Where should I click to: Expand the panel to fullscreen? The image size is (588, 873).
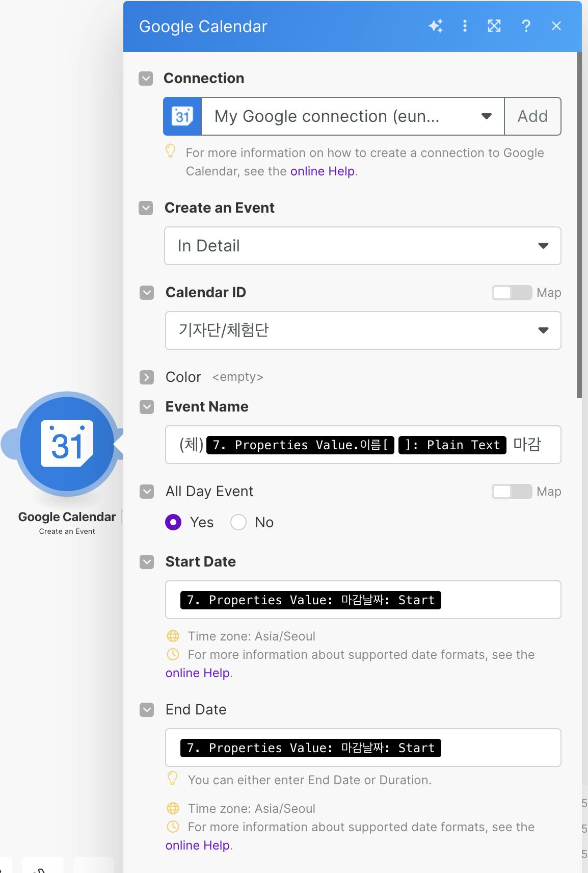click(494, 26)
